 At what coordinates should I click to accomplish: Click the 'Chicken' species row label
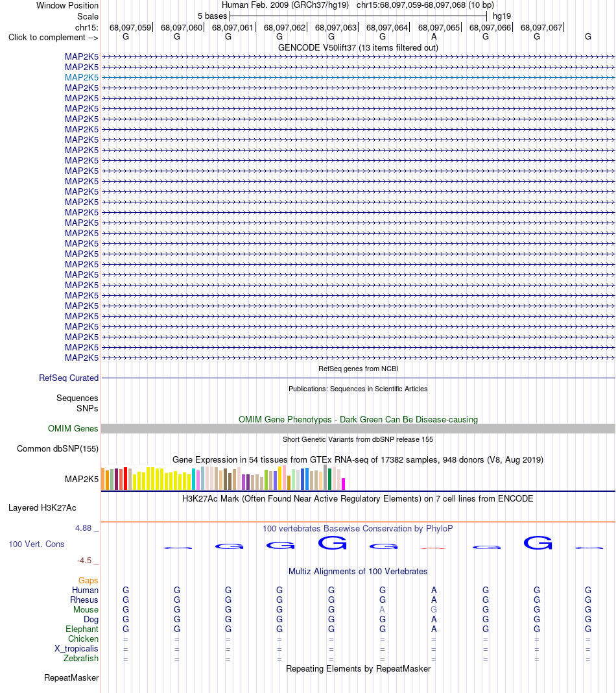(x=83, y=638)
